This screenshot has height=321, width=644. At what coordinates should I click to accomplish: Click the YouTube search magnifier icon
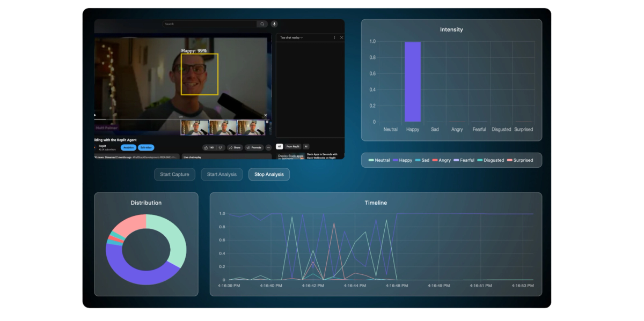262,24
